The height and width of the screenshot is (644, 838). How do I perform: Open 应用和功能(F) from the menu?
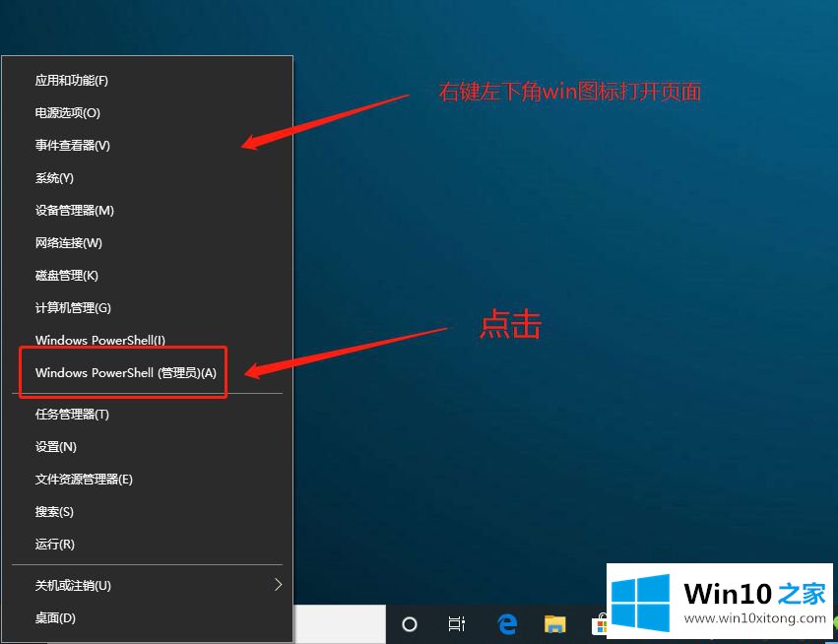pos(72,80)
